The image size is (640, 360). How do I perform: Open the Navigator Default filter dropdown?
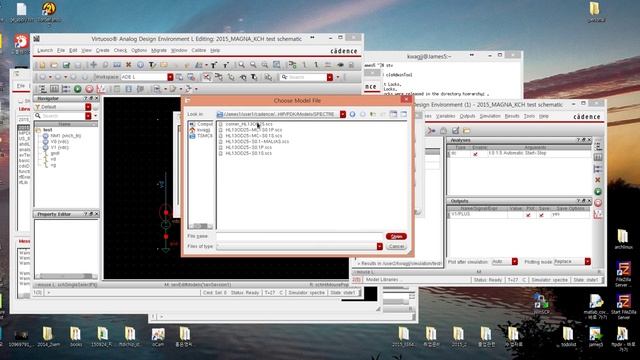[x=88, y=107]
